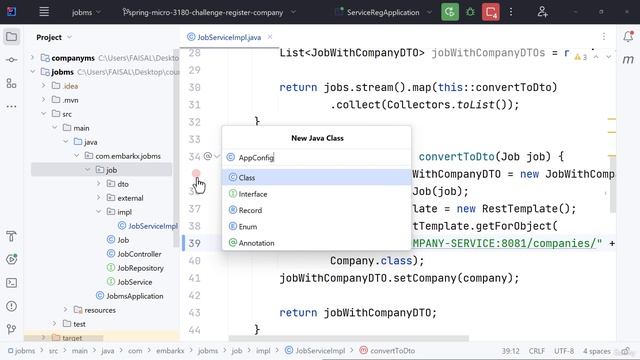640x360 pixels.
Task: Start debugging with the bug icon
Action: pyautogui.click(x=470, y=12)
